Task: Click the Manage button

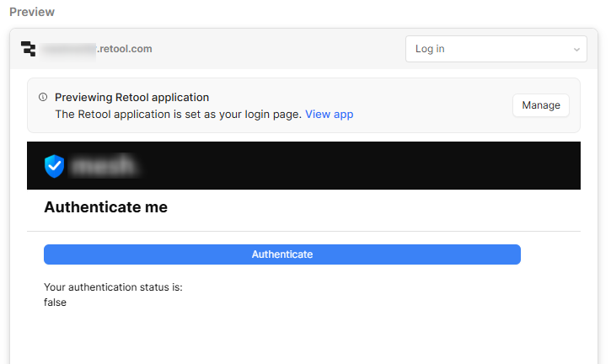Action: click(541, 105)
